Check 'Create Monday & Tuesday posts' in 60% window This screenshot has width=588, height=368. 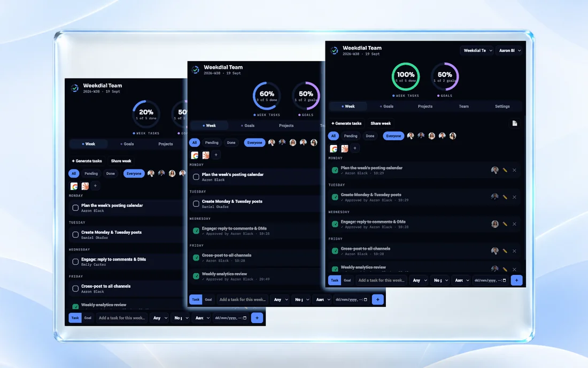[196, 204]
